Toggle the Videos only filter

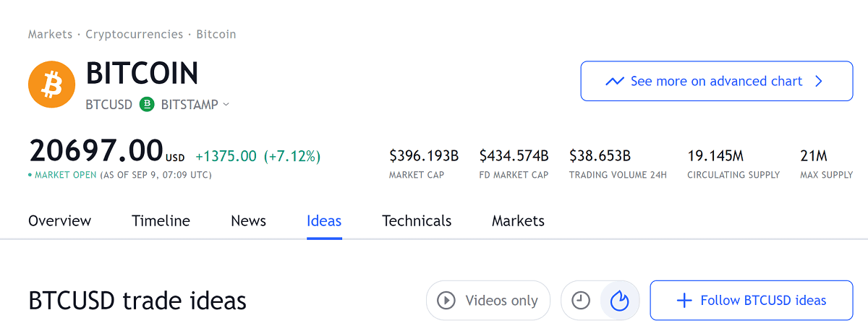pos(488,300)
